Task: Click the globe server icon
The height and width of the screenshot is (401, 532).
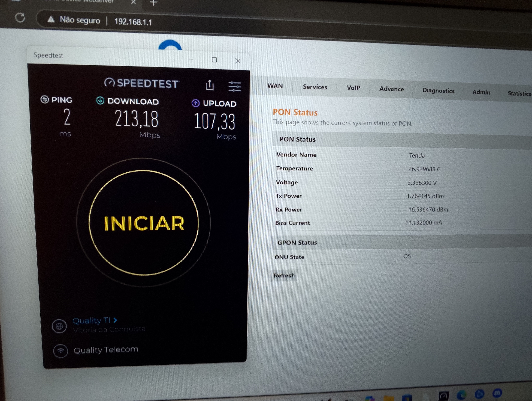Action: pos(59,326)
